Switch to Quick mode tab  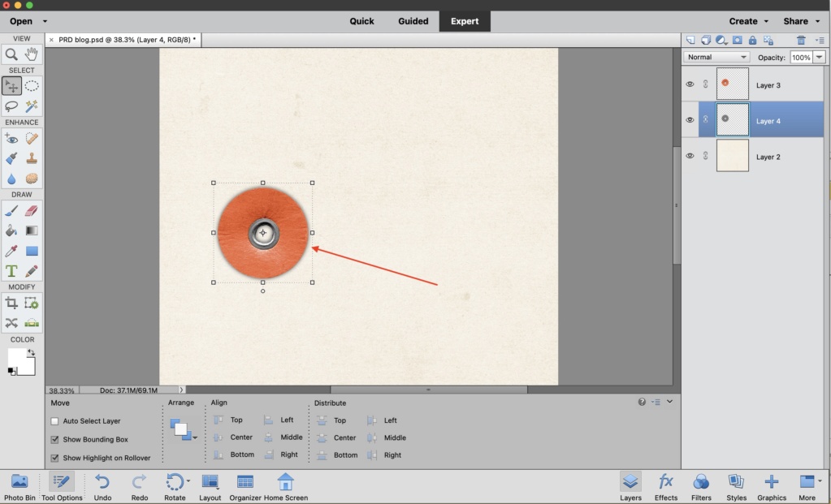coord(361,21)
